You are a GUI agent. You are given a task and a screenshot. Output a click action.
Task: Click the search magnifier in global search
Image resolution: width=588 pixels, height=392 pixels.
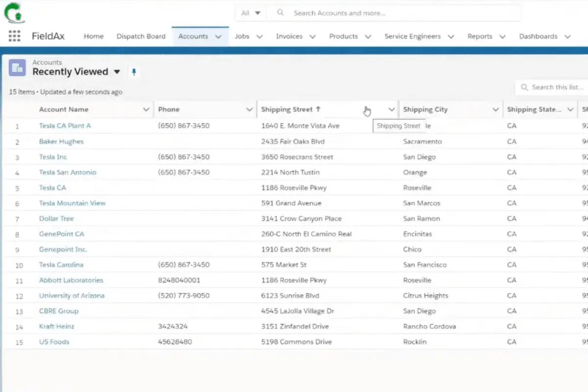pyautogui.click(x=280, y=13)
